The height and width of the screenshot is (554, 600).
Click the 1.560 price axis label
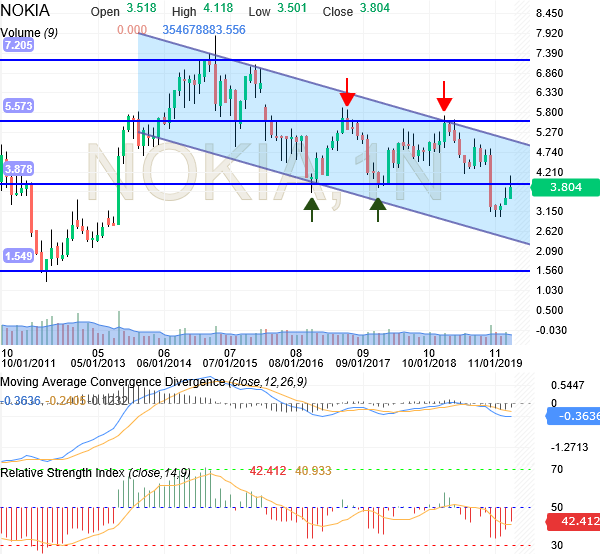549,270
